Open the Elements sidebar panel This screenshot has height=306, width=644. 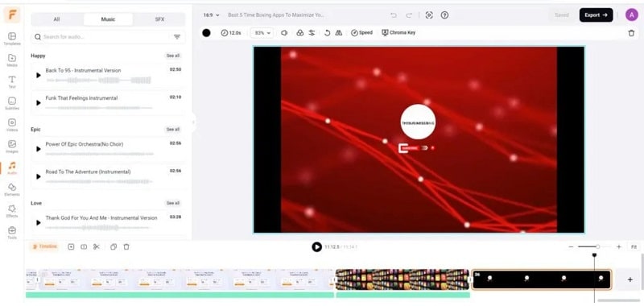(x=12, y=189)
